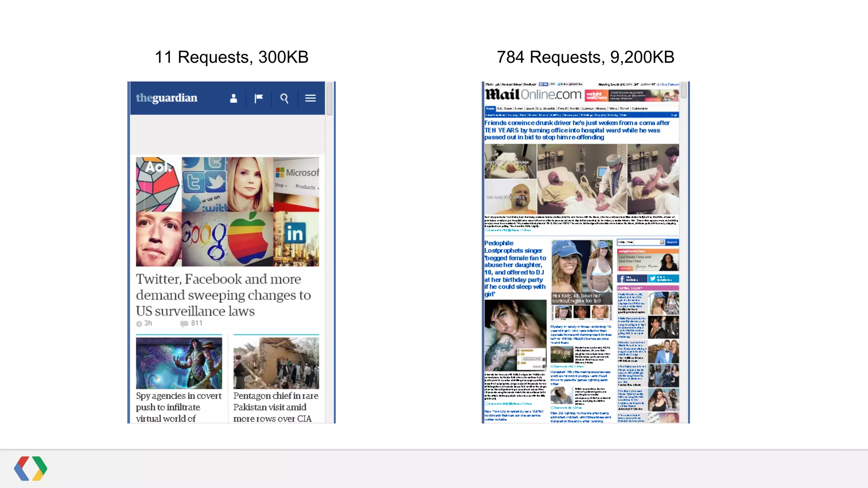Click the tattooed man selfie photo
Image resolution: width=868 pixels, height=488 pixels.
[516, 335]
